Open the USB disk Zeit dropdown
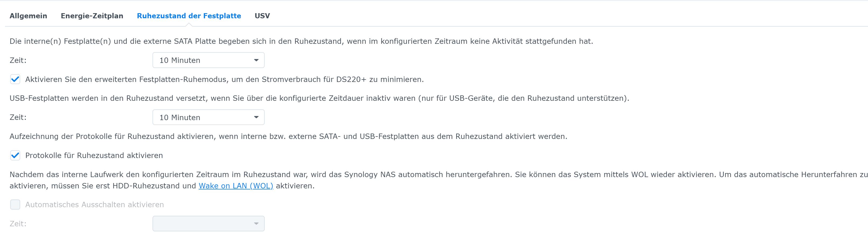Image resolution: width=868 pixels, height=244 pixels. (208, 117)
